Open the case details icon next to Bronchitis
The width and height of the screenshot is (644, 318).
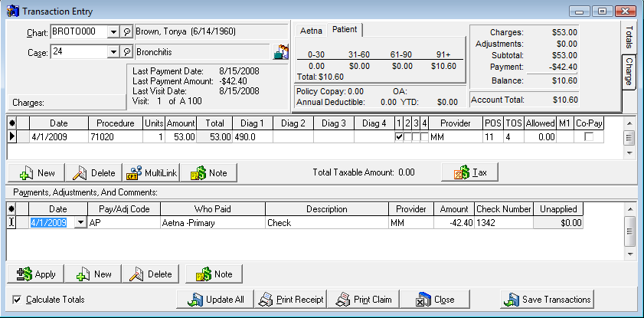(281, 52)
